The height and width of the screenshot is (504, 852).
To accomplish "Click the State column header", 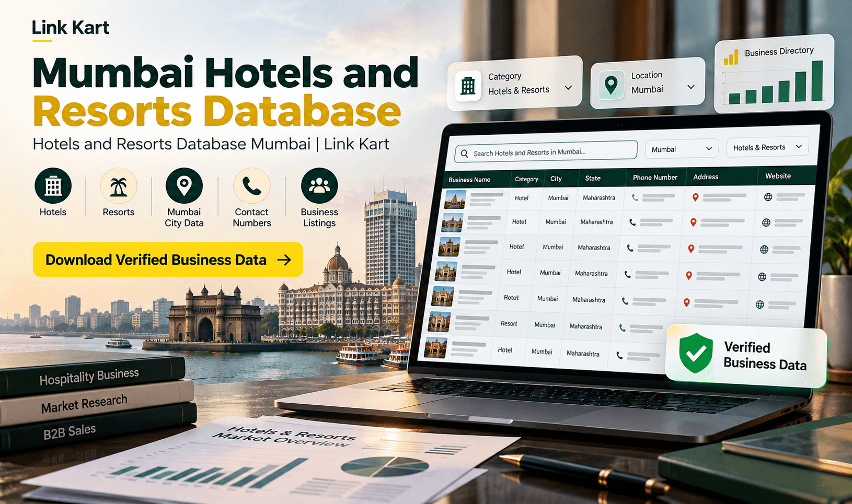I will pos(593,178).
